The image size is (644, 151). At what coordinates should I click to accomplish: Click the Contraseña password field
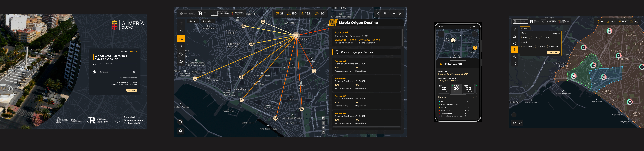point(118,72)
